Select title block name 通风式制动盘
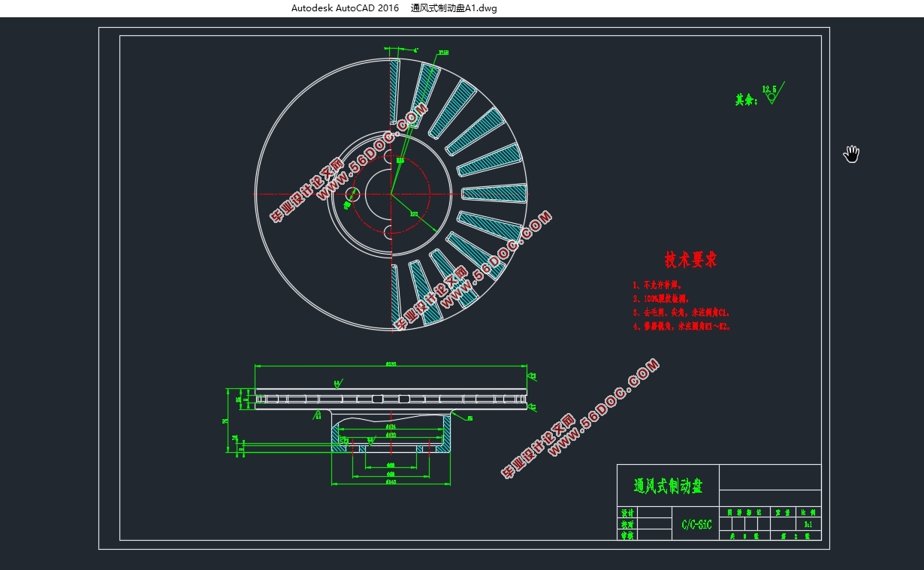Viewport: 924px width, 570px height. 669,486
